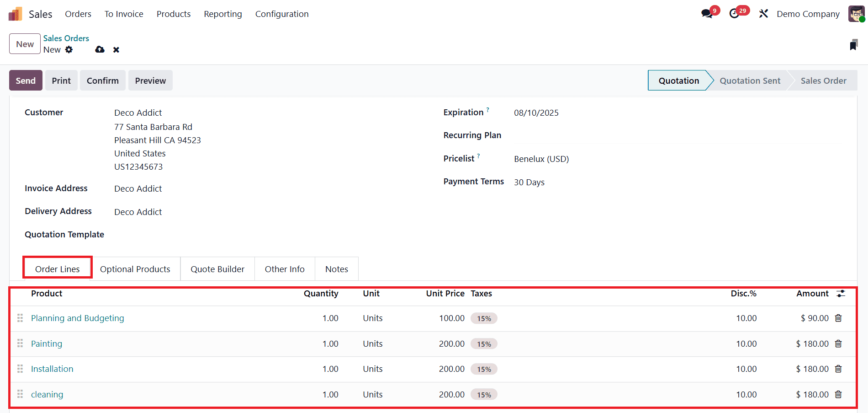Open the Sales app home icon
Viewport: 868px width, 413px height.
pos(15,14)
